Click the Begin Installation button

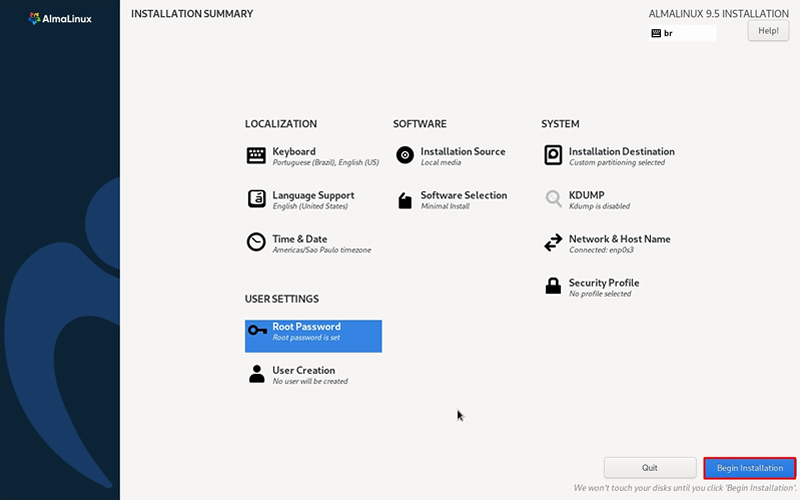[x=749, y=468]
